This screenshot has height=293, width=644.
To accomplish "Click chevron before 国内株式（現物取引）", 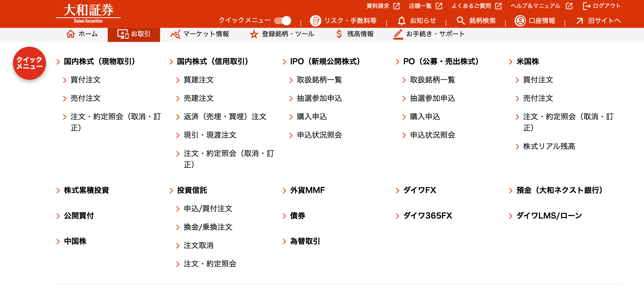I will [x=58, y=62].
